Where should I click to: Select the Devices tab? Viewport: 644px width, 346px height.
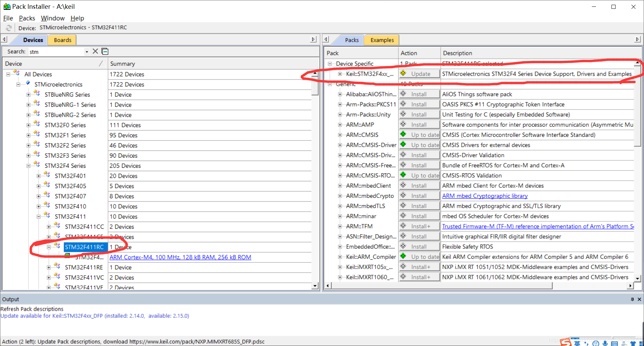[x=33, y=40]
